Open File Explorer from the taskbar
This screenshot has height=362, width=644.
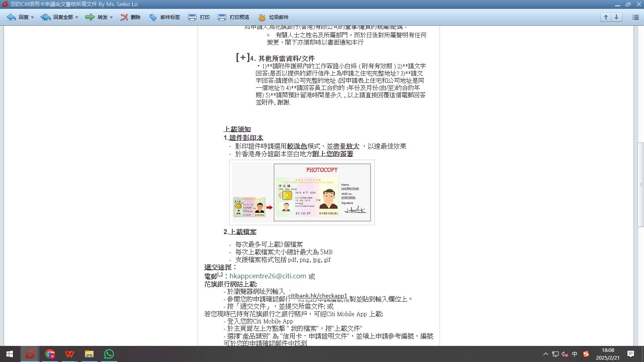[x=89, y=354]
